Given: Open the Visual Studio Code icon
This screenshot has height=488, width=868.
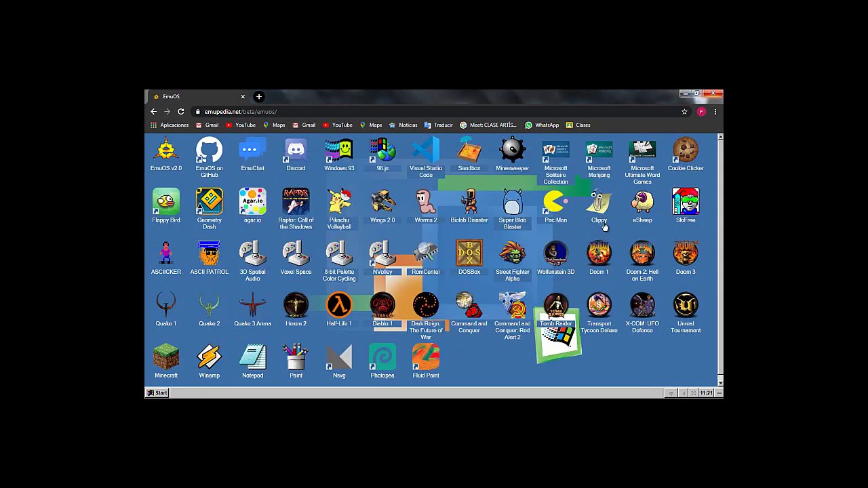Looking at the screenshot, I should pos(426,158).
